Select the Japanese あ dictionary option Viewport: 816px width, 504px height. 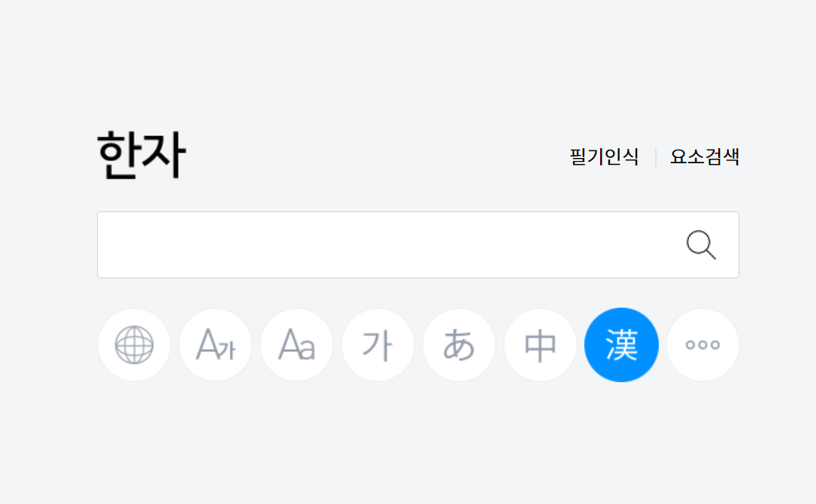pos(459,345)
